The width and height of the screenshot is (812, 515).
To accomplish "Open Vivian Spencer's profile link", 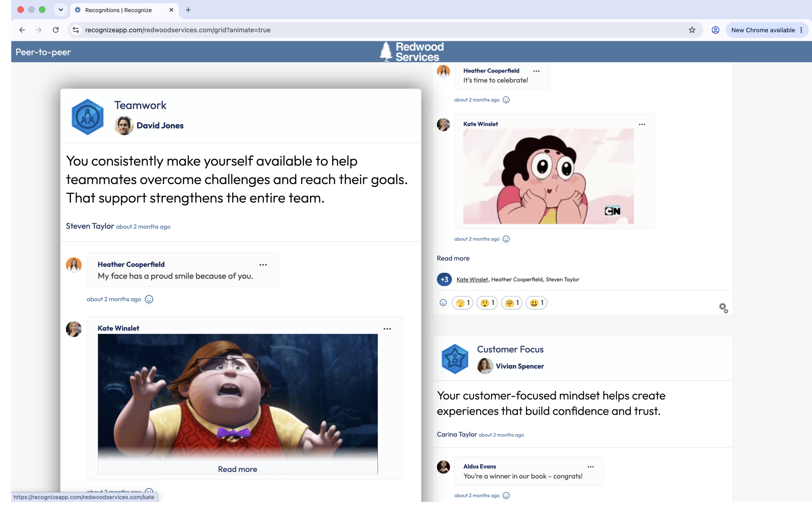I will click(520, 366).
